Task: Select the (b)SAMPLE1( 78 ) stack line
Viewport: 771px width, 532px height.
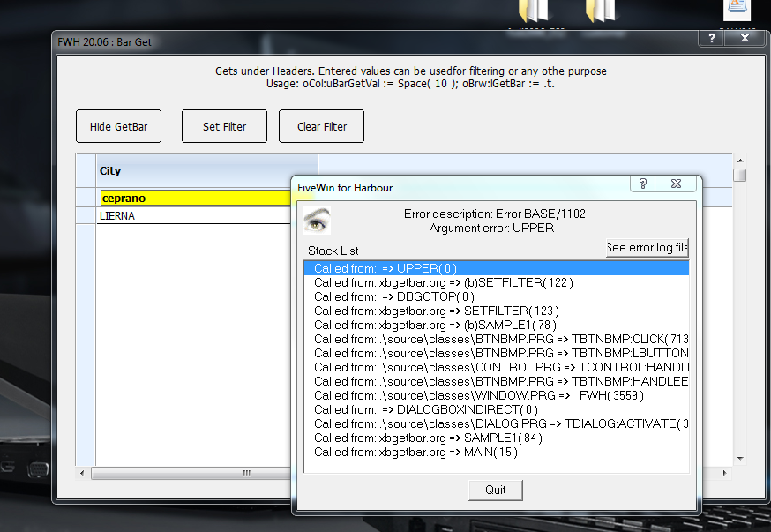Action: click(x=496, y=325)
